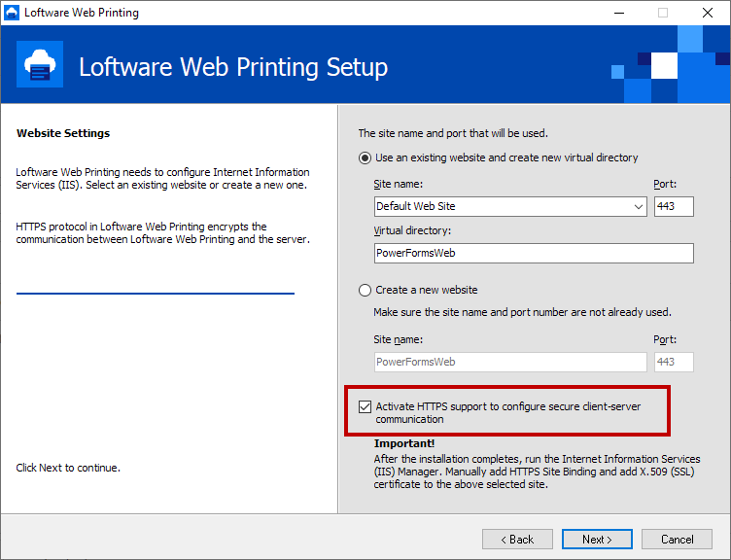This screenshot has height=560, width=731.
Task: Click the 'Virtual directory:' label
Action: (x=412, y=230)
